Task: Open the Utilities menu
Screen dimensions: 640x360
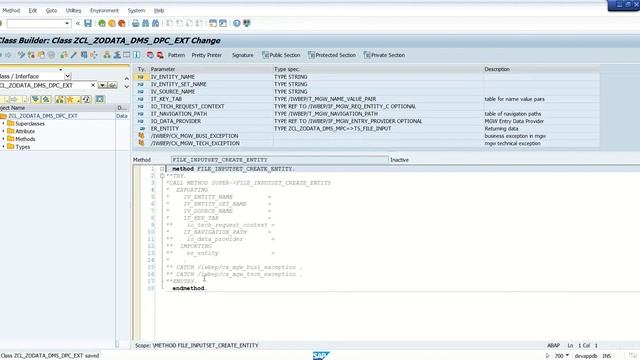Action: pos(73,10)
